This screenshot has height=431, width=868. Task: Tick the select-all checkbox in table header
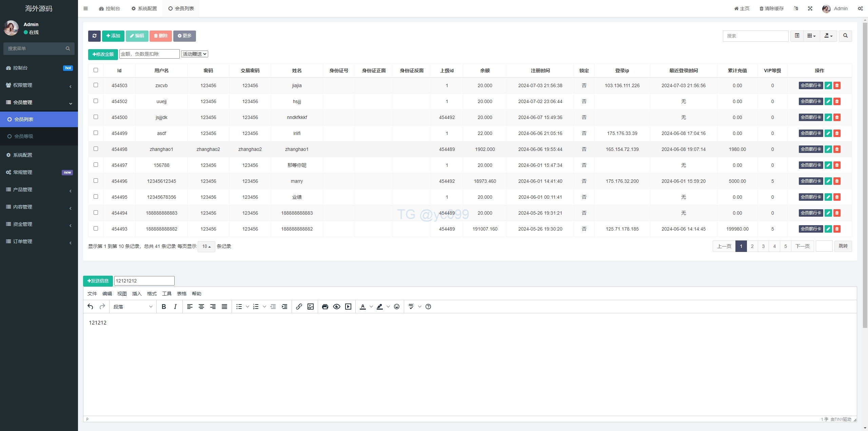click(x=96, y=70)
